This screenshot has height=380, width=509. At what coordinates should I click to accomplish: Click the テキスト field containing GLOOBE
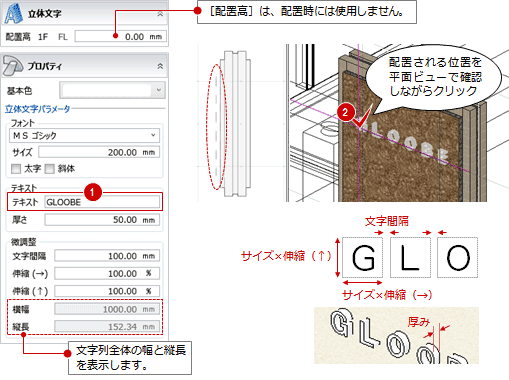tap(102, 202)
